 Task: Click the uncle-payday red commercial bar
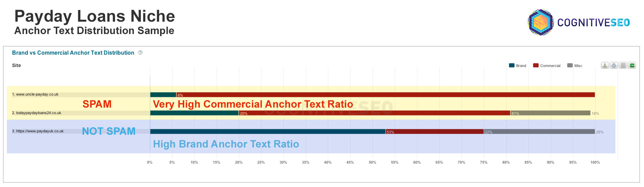385,95
